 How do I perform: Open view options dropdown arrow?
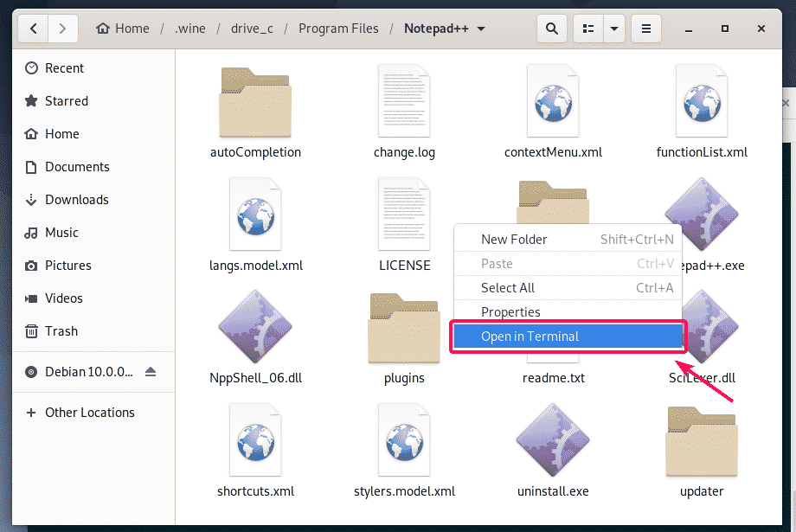(614, 29)
